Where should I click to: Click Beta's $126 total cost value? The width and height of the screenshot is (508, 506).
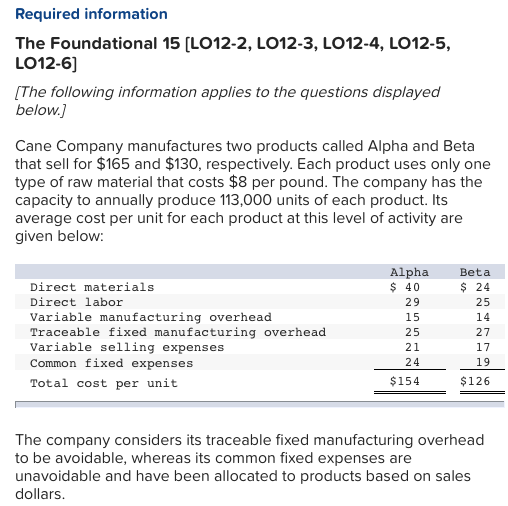pyautogui.click(x=475, y=381)
